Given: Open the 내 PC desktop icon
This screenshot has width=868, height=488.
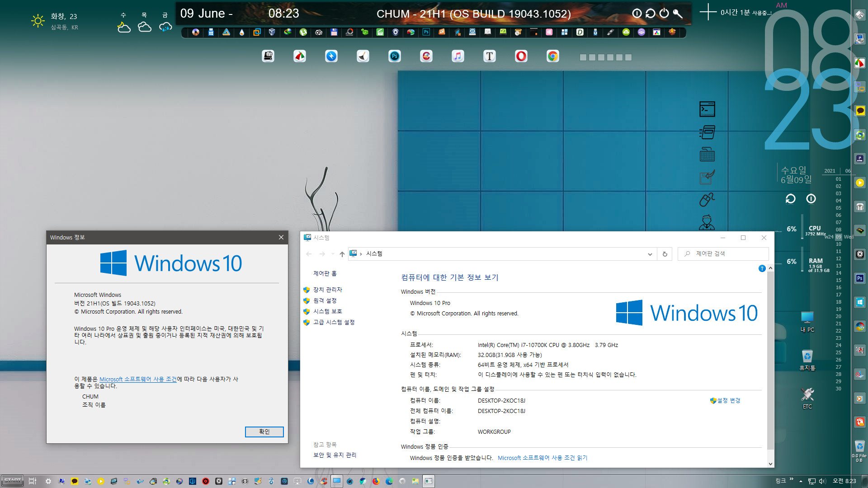Looking at the screenshot, I should (807, 322).
